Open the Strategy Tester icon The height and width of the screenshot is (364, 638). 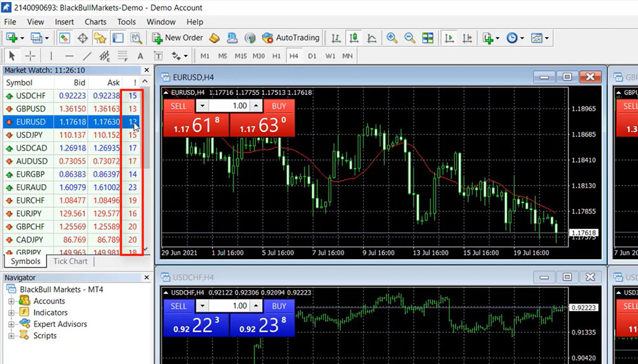coord(136,38)
